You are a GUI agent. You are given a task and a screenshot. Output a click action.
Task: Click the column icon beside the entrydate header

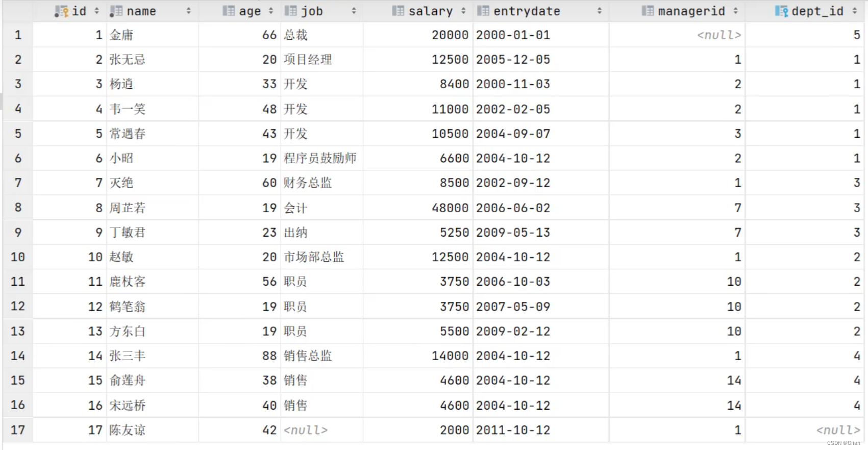click(483, 11)
